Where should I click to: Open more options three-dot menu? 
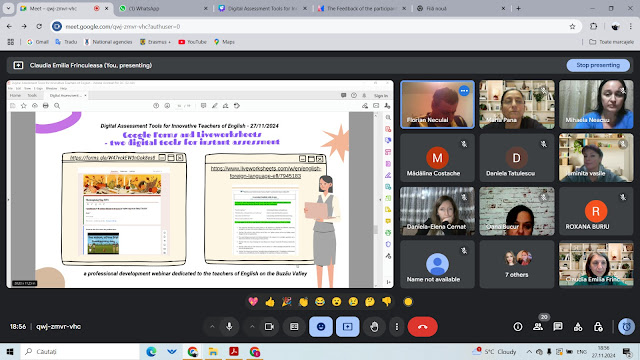tap(396, 327)
